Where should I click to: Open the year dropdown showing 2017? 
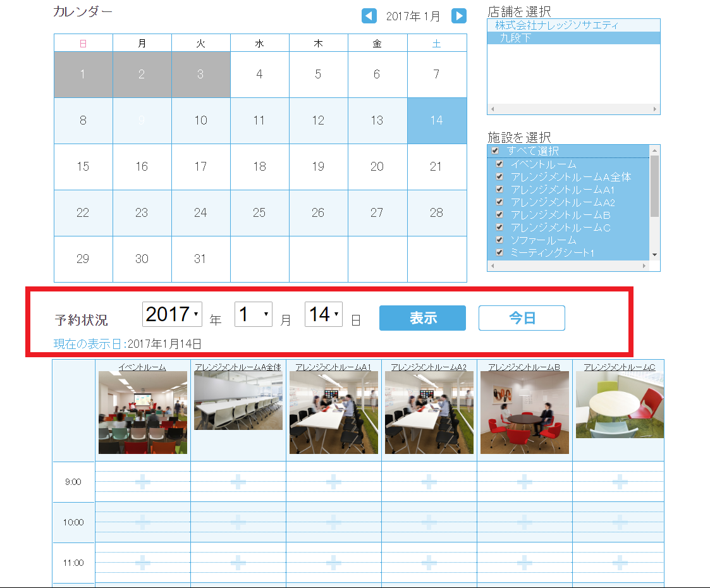[x=173, y=314]
